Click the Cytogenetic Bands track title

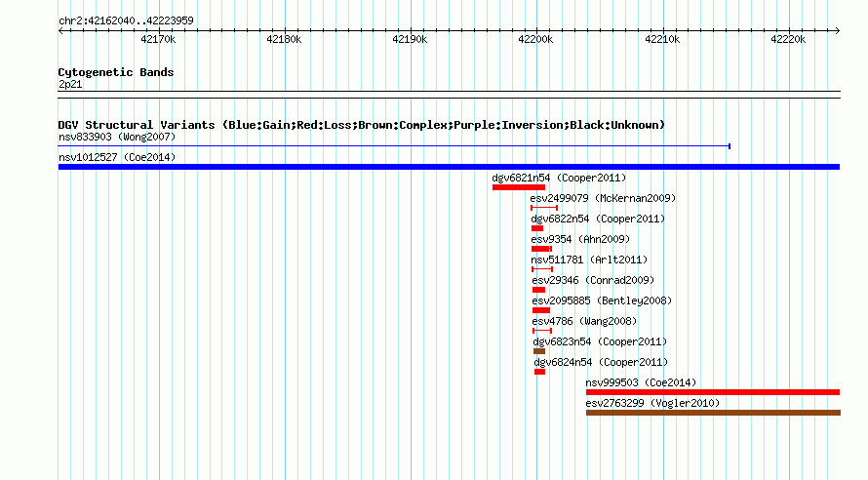pyautogui.click(x=116, y=72)
